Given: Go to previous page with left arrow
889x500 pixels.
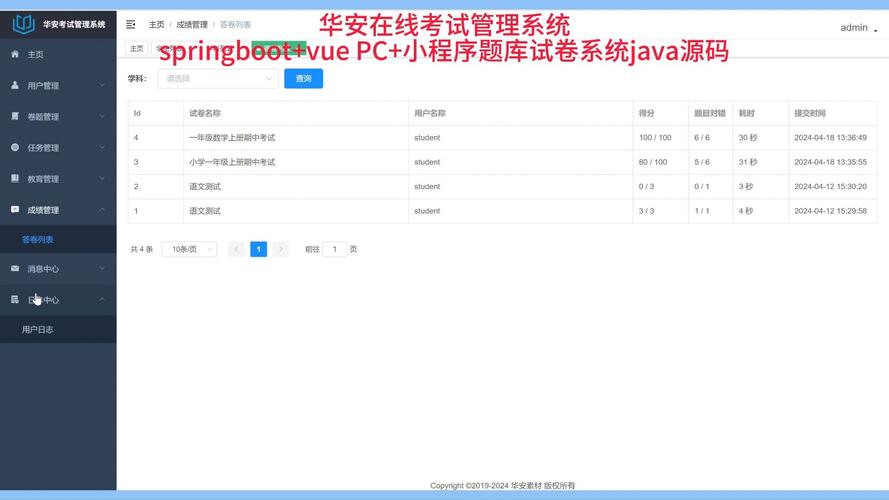Looking at the screenshot, I should [x=236, y=249].
